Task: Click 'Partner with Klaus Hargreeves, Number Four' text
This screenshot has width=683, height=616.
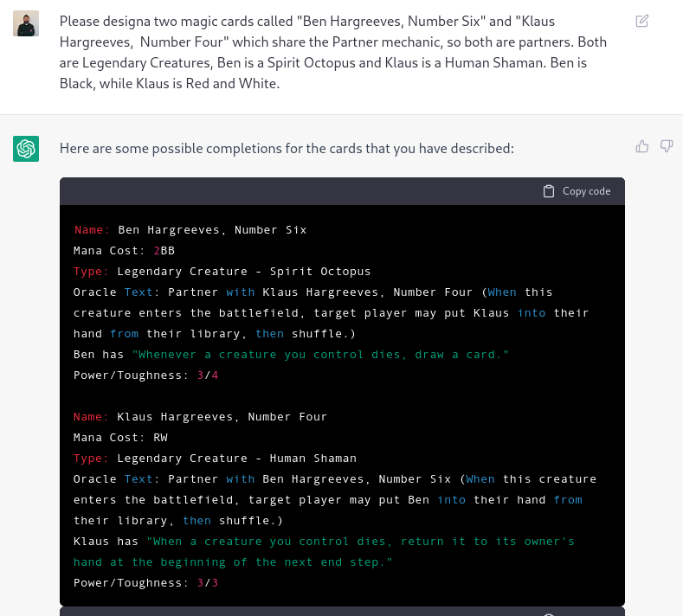Action: 320,292
